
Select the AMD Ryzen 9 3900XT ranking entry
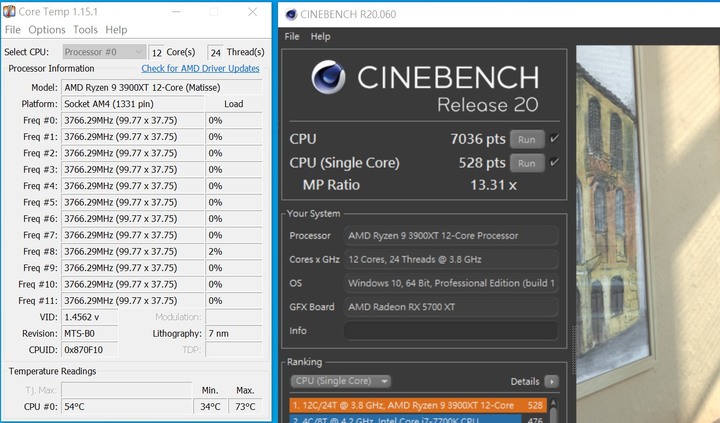(418, 405)
